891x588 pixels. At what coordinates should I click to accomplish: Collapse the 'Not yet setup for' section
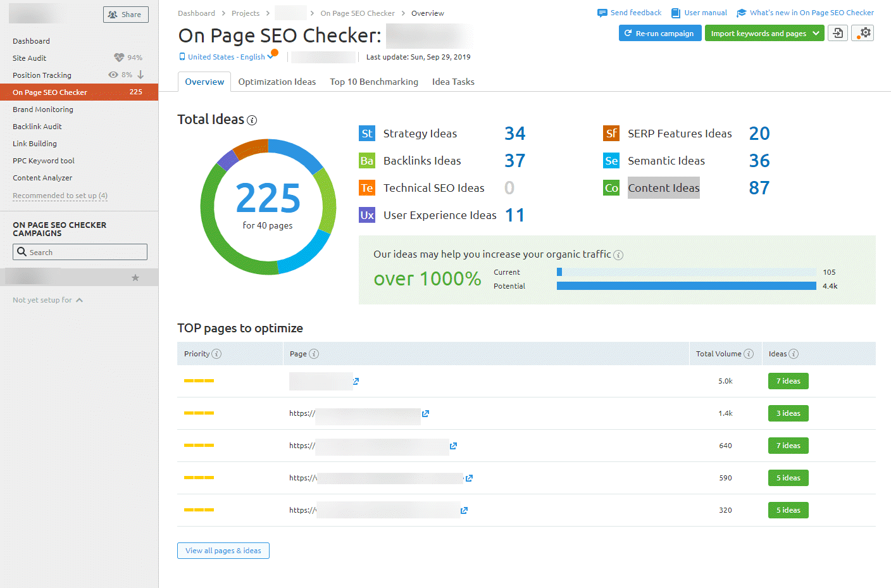pos(80,299)
